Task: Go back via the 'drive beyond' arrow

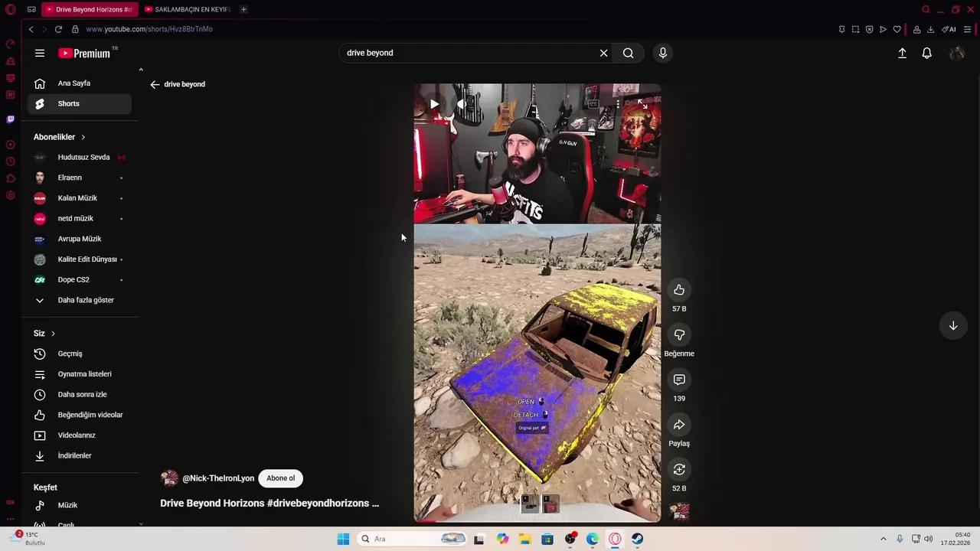Action: 155,84
